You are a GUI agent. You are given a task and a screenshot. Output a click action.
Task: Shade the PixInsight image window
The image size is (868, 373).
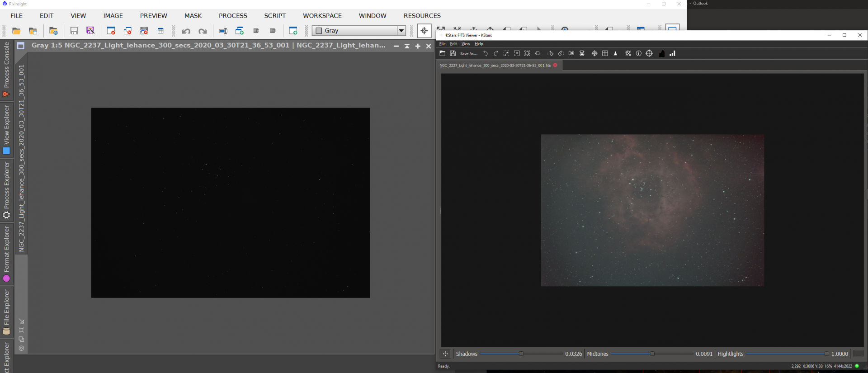(x=407, y=46)
